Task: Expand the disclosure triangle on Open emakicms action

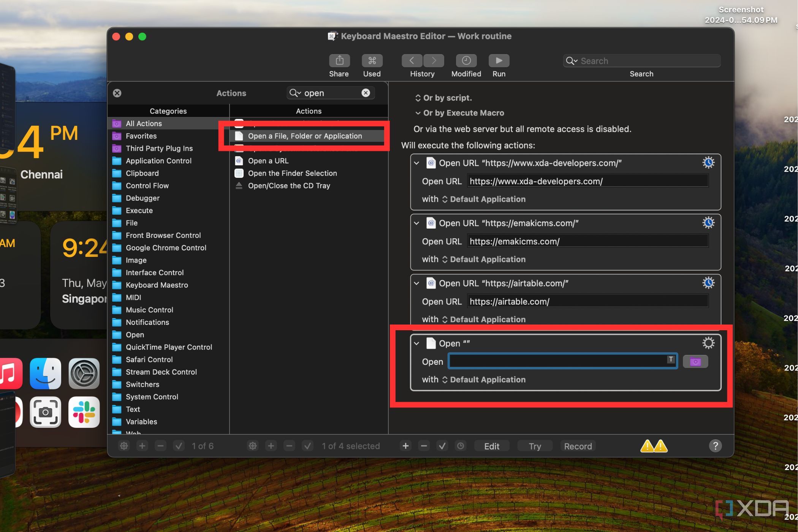Action: coord(416,223)
